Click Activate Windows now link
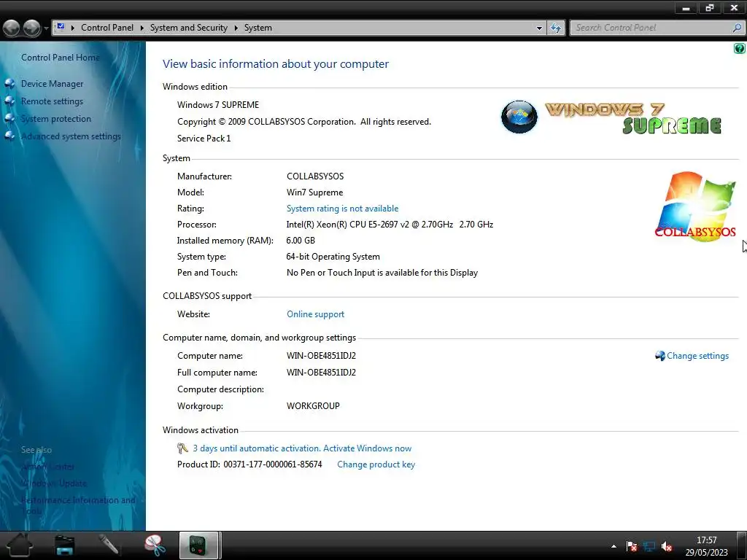The height and width of the screenshot is (560, 747). pyautogui.click(x=368, y=448)
